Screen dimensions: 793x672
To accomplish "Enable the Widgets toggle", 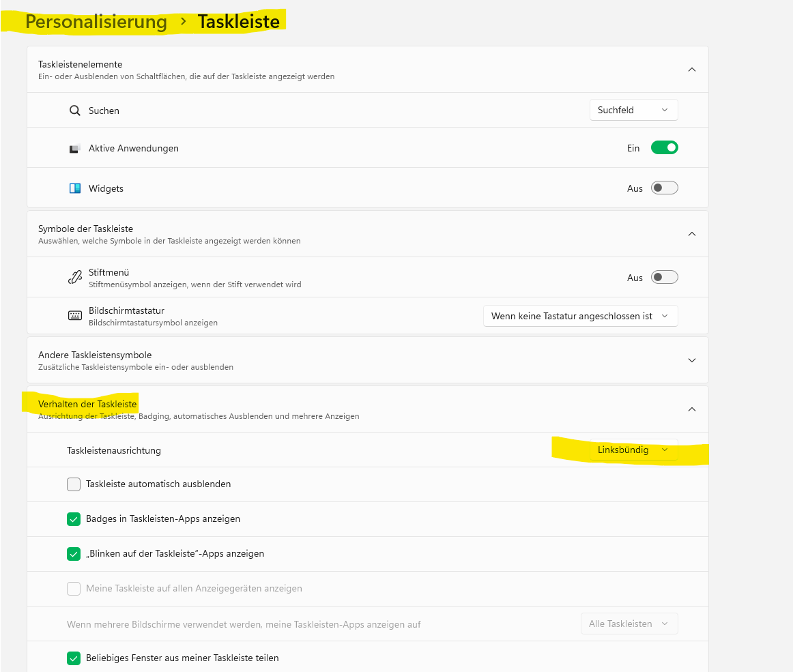I will 664,188.
